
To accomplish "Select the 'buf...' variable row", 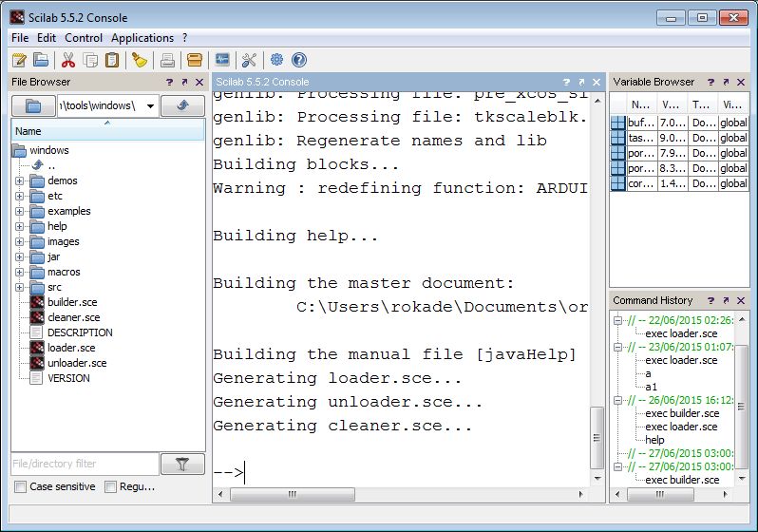I will pyautogui.click(x=680, y=123).
